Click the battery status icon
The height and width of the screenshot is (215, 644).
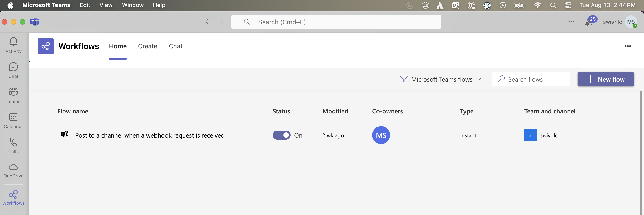pos(519,5)
